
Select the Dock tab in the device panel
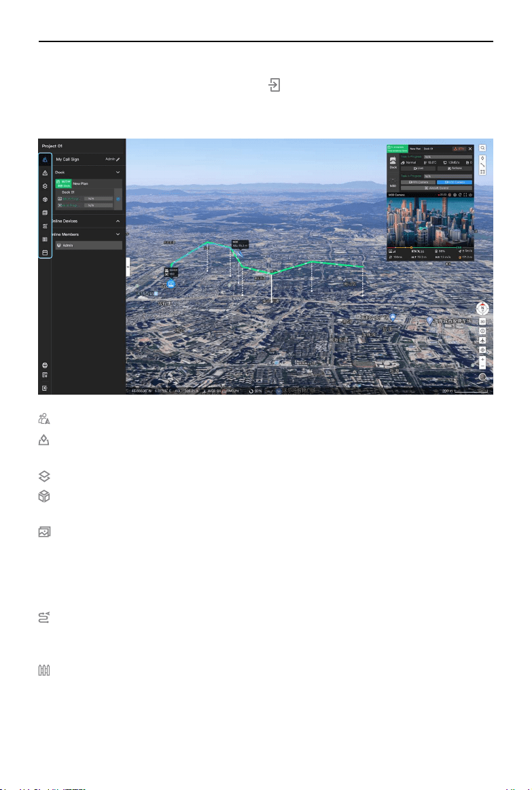click(x=393, y=162)
